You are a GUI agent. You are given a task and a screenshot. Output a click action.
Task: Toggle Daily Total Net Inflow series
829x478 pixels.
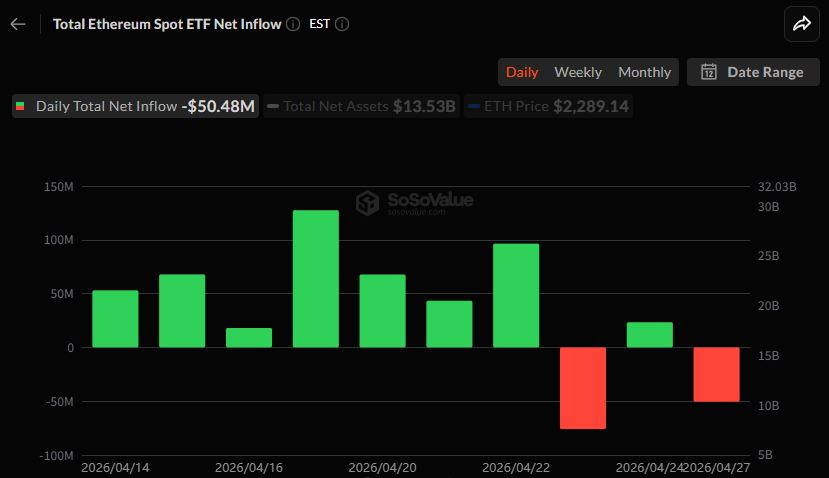(x=135, y=106)
